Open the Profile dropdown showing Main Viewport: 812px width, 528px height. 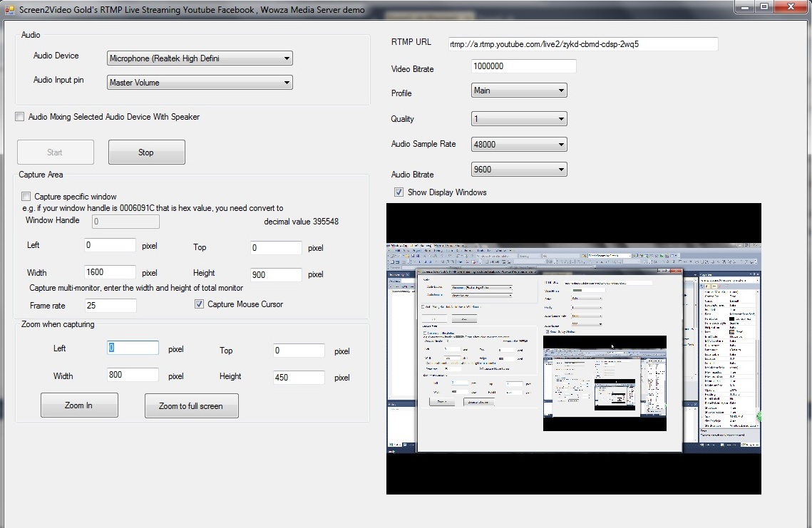click(x=519, y=90)
